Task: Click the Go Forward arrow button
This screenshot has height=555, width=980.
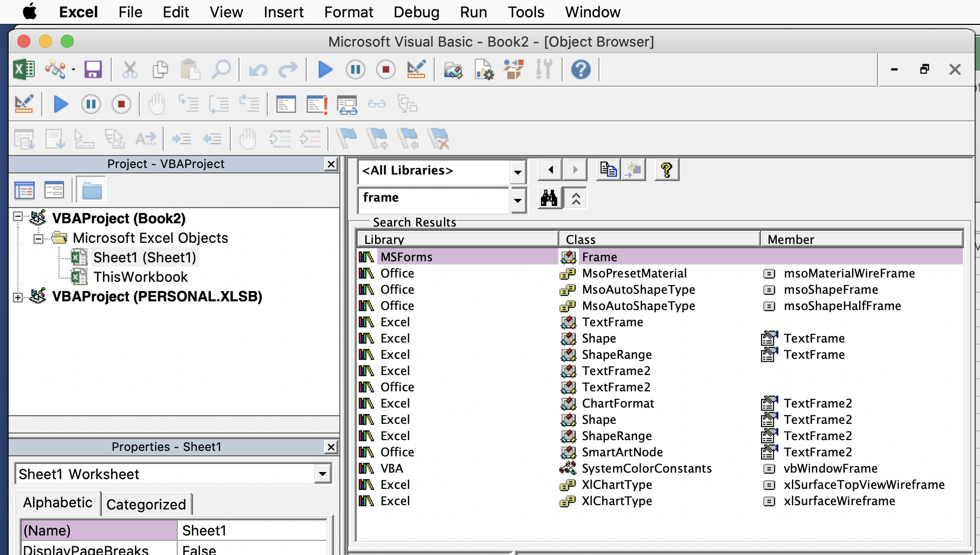Action: pos(575,170)
